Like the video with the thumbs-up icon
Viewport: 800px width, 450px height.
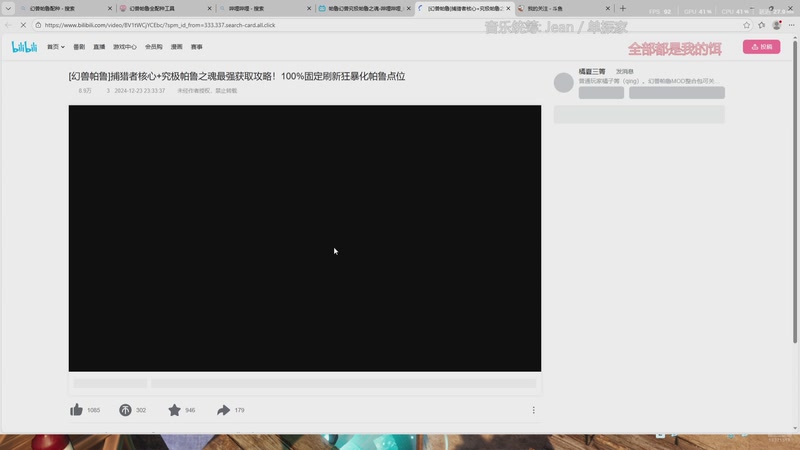coord(77,410)
